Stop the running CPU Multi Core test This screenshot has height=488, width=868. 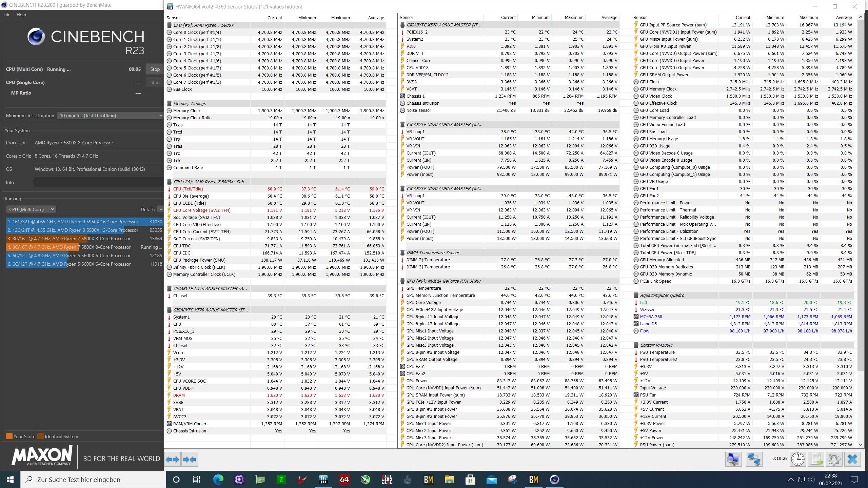tap(155, 69)
